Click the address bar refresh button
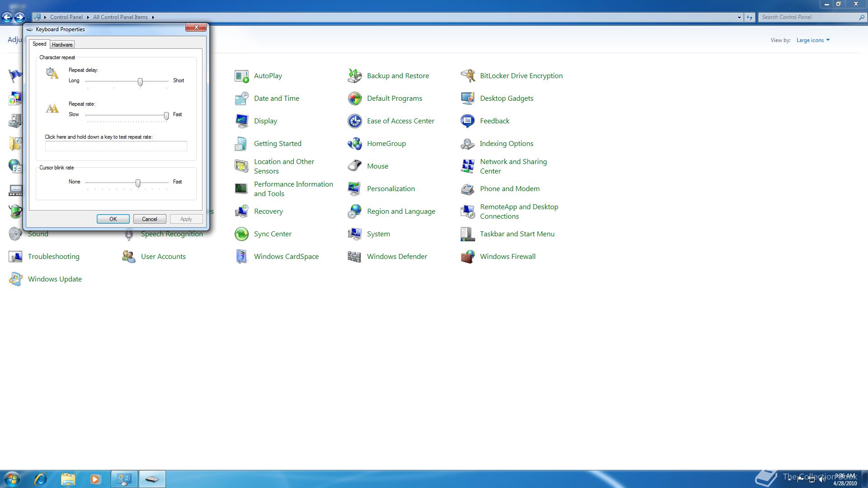868x488 pixels. (750, 17)
